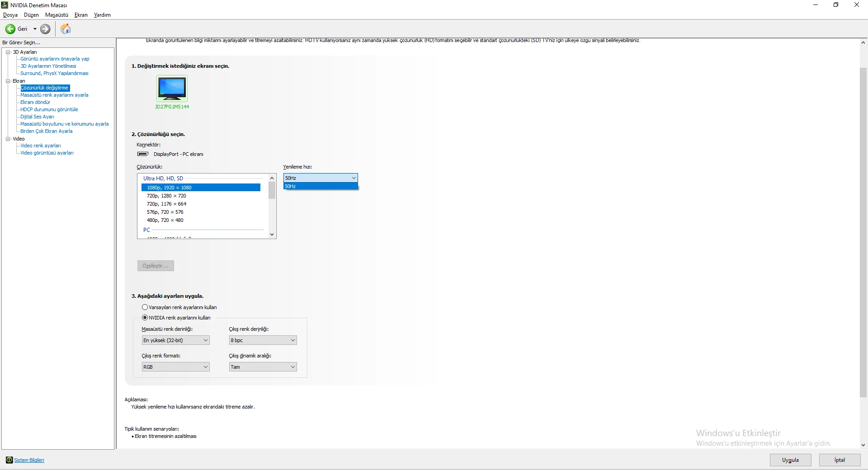The height and width of the screenshot is (470, 868).
Task: Click the NVIDIA system info icon
Action: click(9, 460)
